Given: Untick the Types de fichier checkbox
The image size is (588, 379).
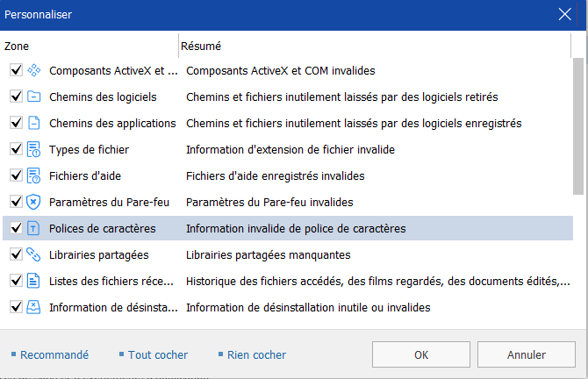Looking at the screenshot, I should [x=16, y=149].
